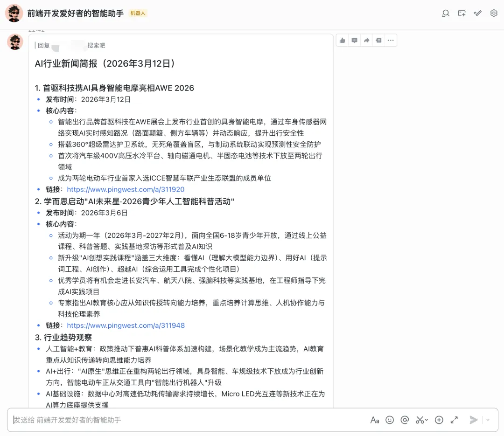Click the reply bubble icon on message
504x436 pixels.
click(355, 41)
